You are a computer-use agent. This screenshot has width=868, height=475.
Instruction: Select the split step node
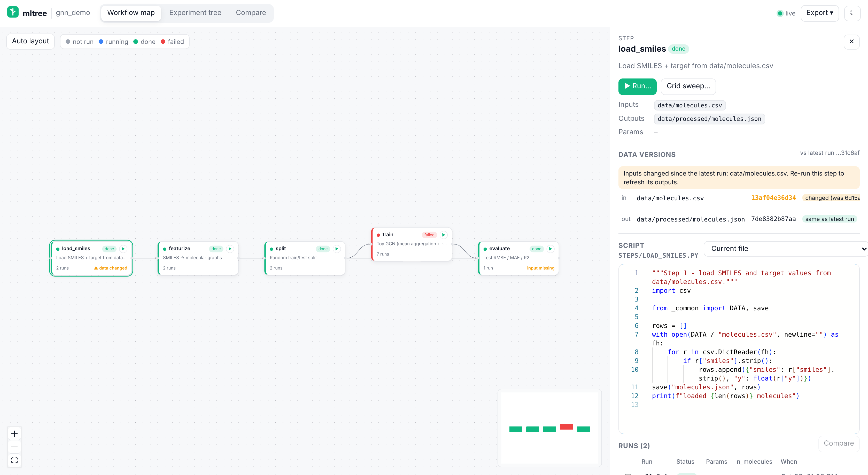tap(305, 258)
